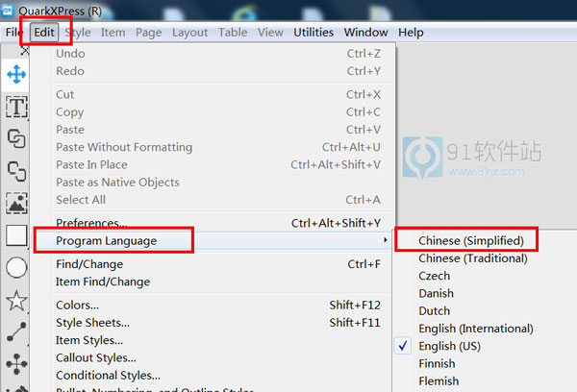Image resolution: width=577 pixels, height=392 pixels.
Task: Select the Starburst tool
Action: 16,301
